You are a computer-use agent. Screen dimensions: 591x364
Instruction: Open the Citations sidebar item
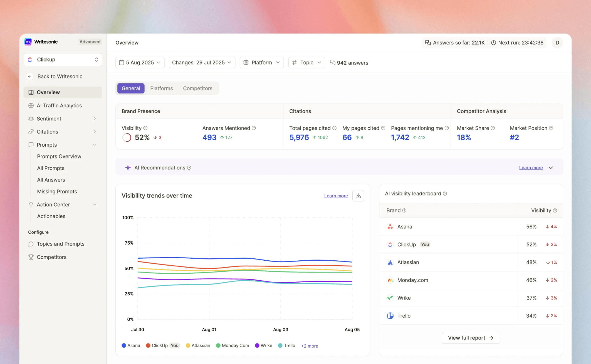pyautogui.click(x=47, y=132)
